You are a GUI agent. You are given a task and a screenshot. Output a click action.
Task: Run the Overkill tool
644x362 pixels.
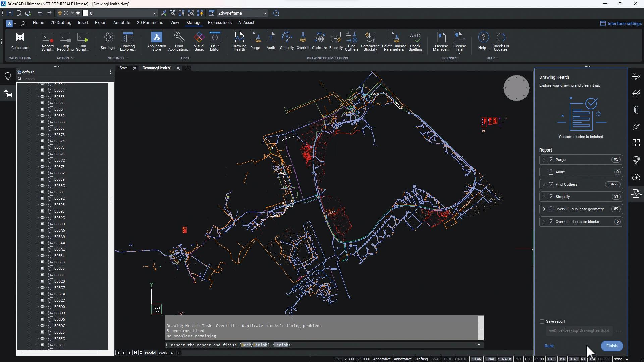303,41
